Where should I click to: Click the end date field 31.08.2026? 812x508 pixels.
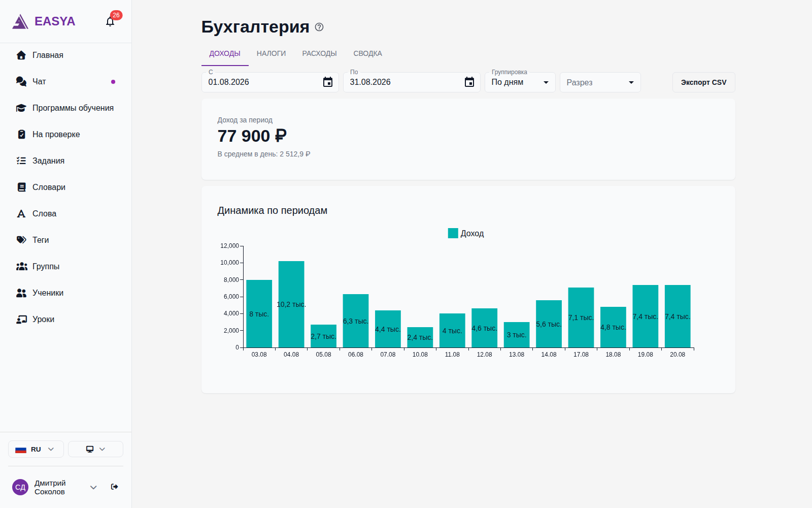point(412,82)
